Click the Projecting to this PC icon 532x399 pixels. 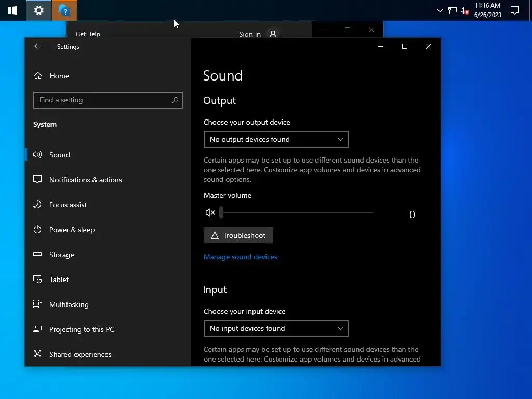point(37,329)
